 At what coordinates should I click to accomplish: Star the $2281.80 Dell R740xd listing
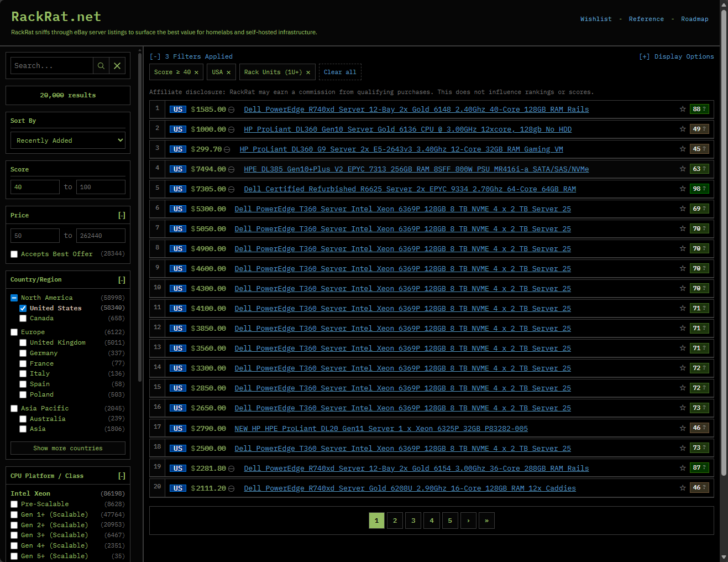[683, 467]
